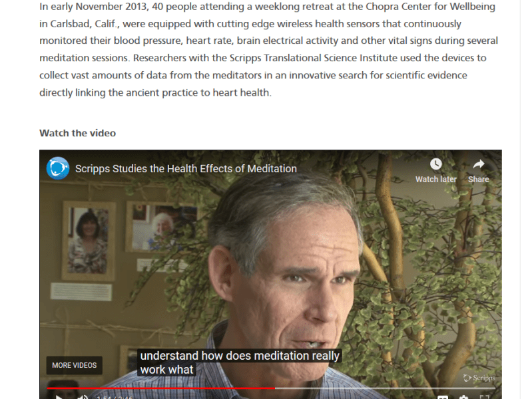Viewport: 532px width, 399px height.
Task: Click the framed portrait of dark-haired woman
Action: 88,241
